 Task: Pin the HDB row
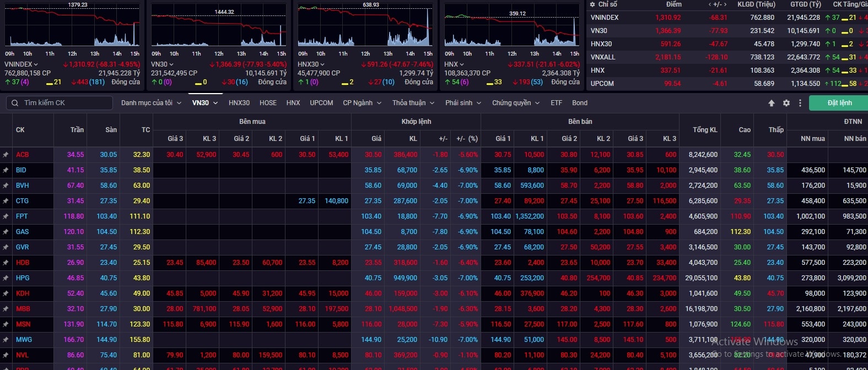pyautogui.click(x=6, y=263)
